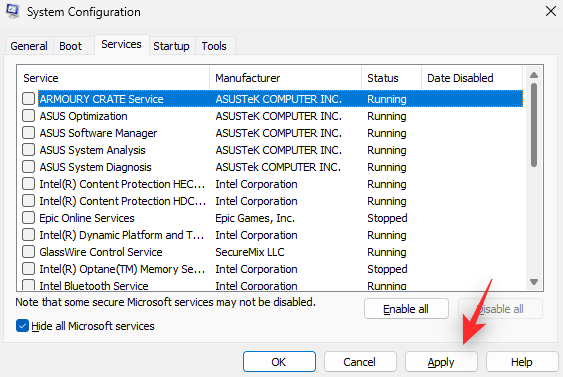
Task: Sort by the Date Disabled column header
Action: click(472, 78)
